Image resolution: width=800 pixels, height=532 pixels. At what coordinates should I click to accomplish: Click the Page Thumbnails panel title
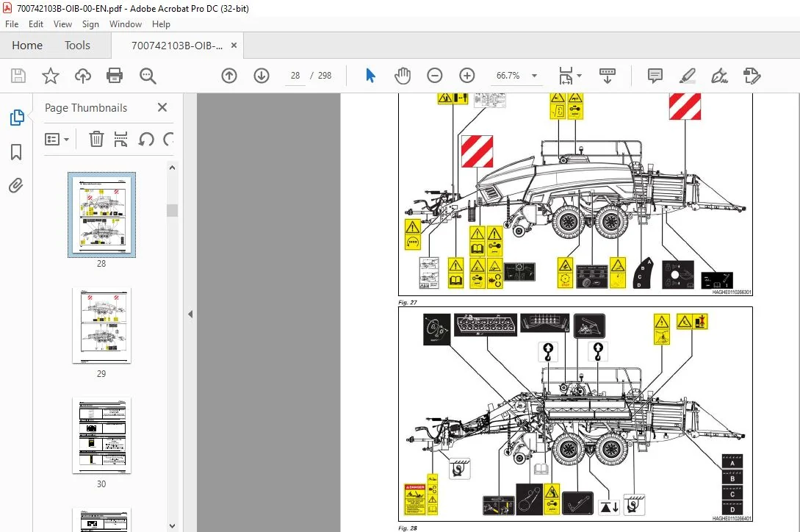pyautogui.click(x=86, y=108)
